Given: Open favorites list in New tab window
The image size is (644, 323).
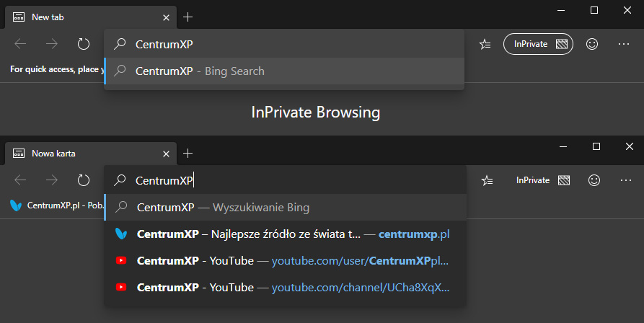Looking at the screenshot, I should (x=485, y=44).
